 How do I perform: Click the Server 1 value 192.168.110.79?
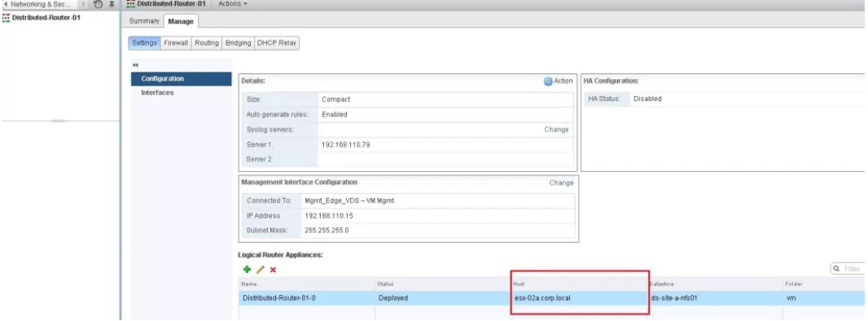[x=345, y=144]
